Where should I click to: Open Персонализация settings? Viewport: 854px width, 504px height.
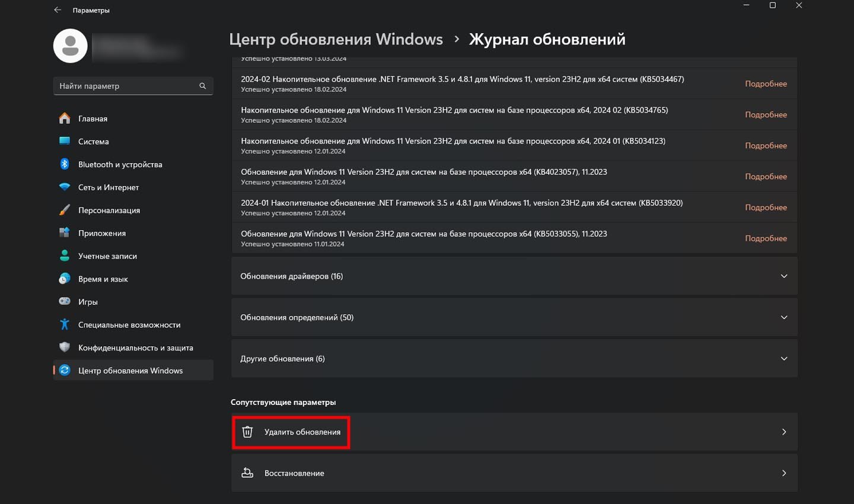tap(133, 210)
